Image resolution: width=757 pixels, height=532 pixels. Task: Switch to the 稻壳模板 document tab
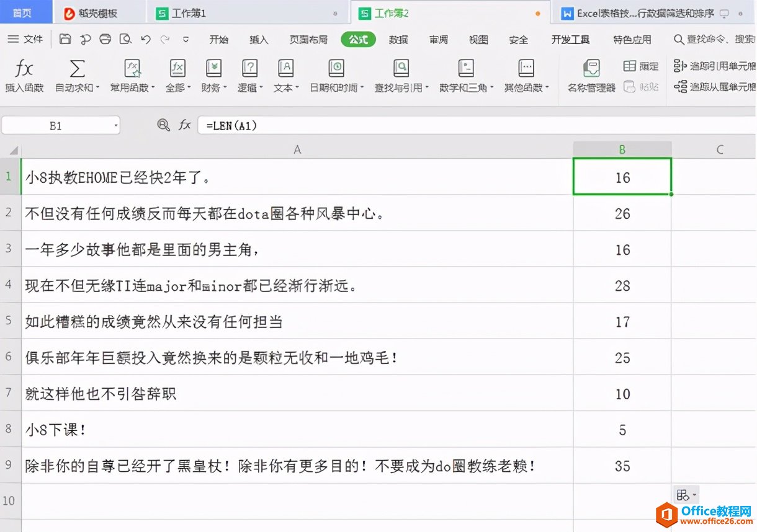[x=99, y=13]
